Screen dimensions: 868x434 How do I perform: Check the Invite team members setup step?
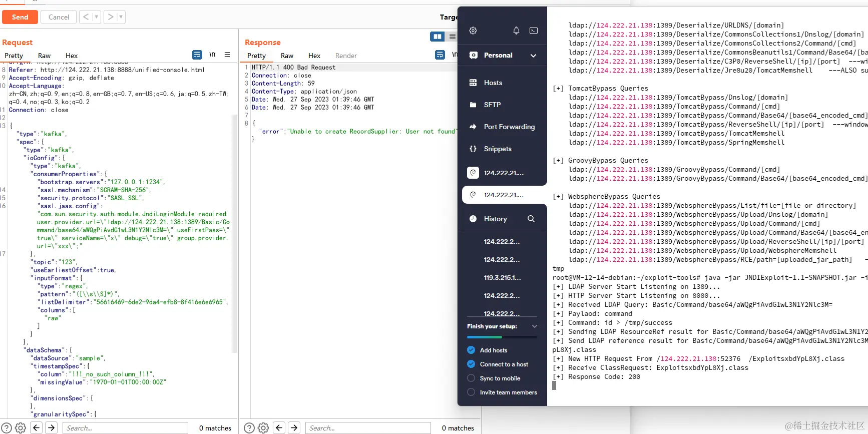[x=471, y=392]
